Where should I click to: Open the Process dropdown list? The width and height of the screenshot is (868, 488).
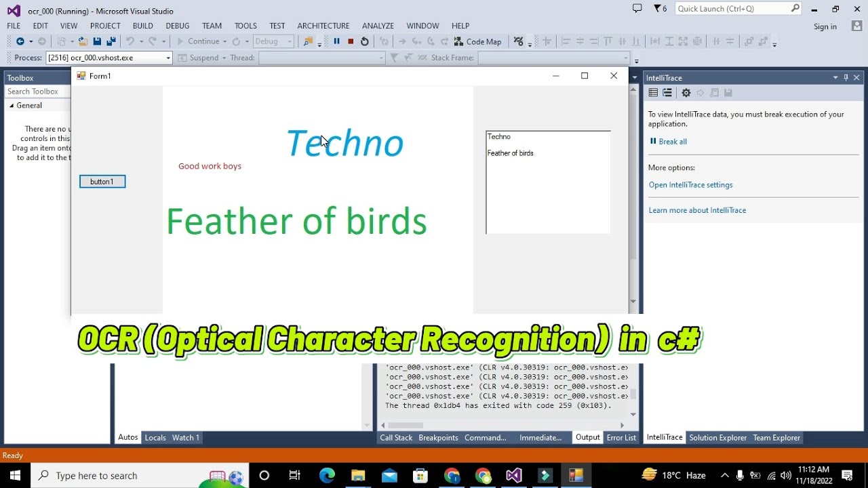point(168,58)
